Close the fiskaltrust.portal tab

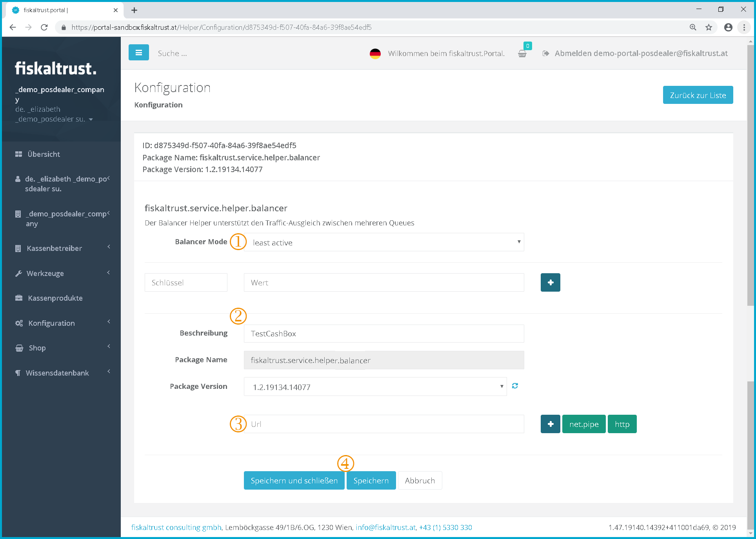(116, 10)
